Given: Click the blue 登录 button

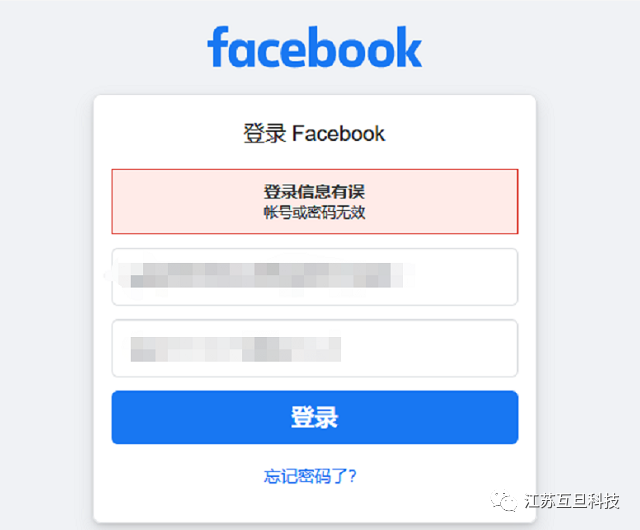Looking at the screenshot, I should point(315,417).
